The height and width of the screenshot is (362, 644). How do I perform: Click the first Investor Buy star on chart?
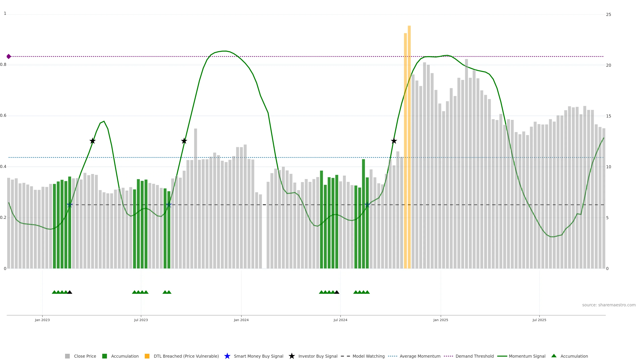click(93, 141)
